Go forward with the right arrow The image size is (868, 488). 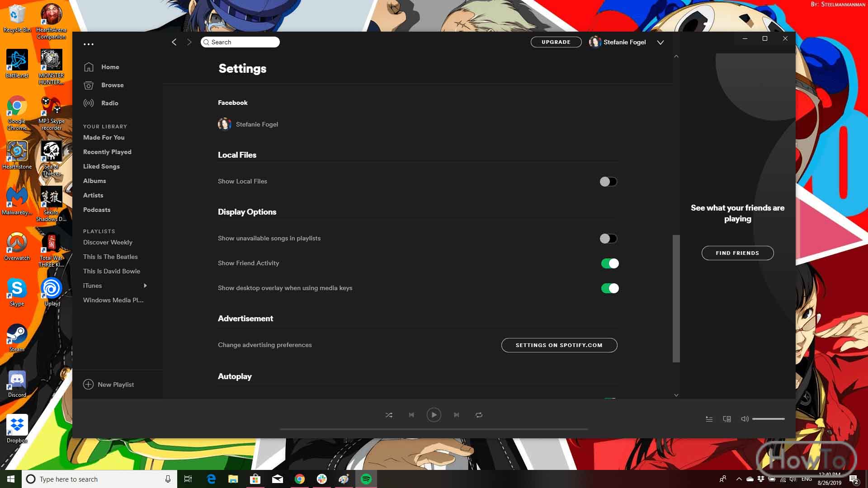click(x=189, y=42)
